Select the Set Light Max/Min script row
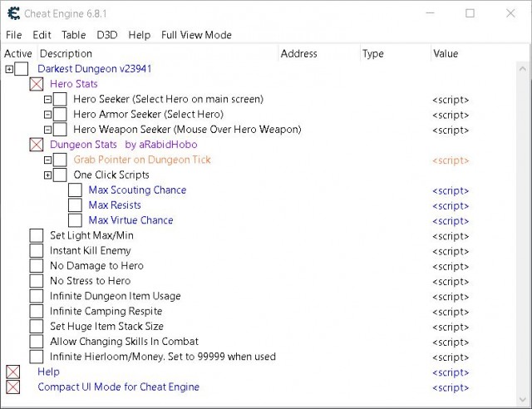 coord(258,235)
